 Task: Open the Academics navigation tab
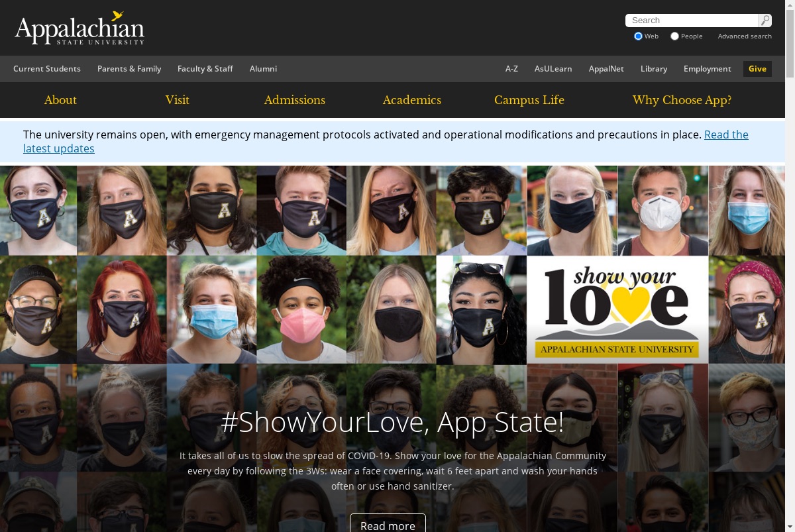[412, 100]
